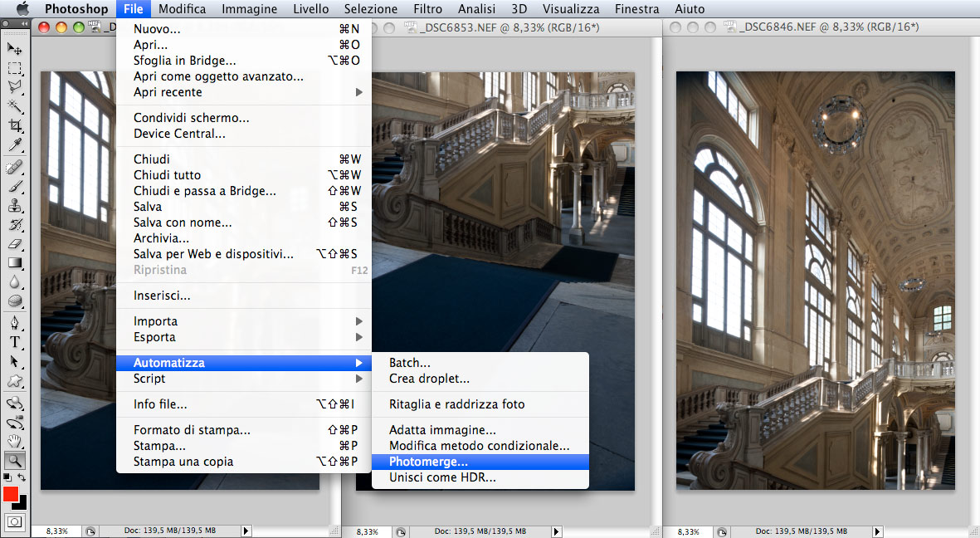Select the 3D Rotate tool
Screen dimensions: 980x538
click(14, 403)
